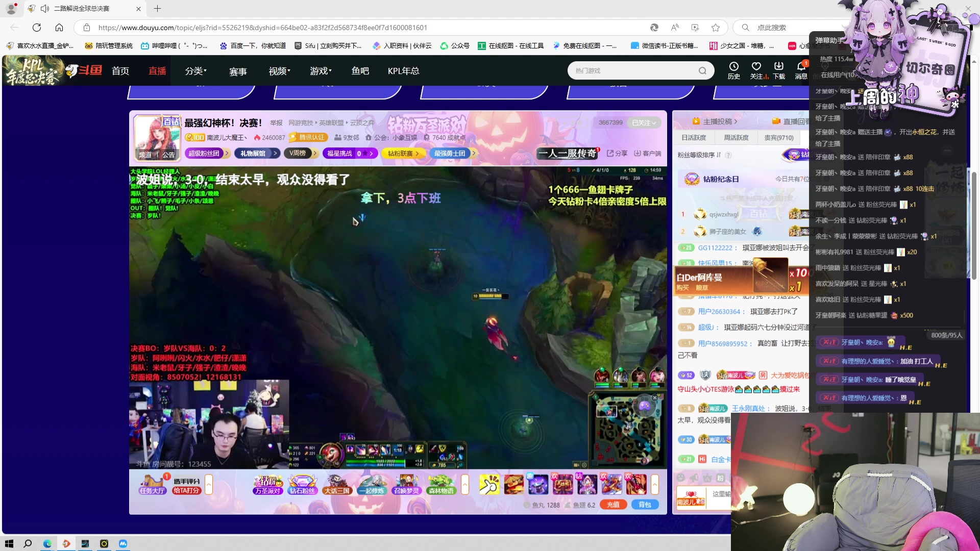Viewport: 980px width, 551px height.
Task: Click the 森林物语 forest activity icon
Action: pyautogui.click(x=442, y=485)
